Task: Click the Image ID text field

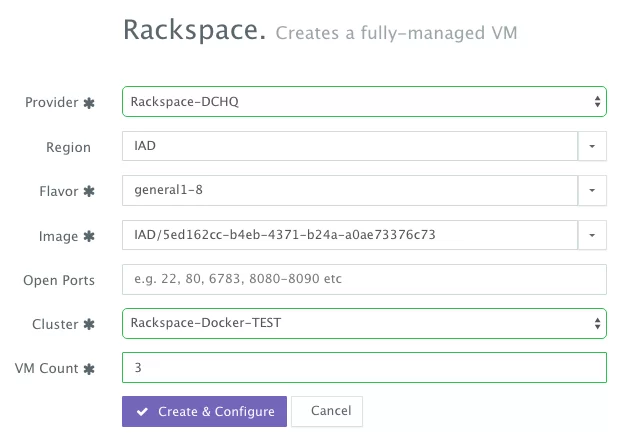Action: [x=350, y=235]
